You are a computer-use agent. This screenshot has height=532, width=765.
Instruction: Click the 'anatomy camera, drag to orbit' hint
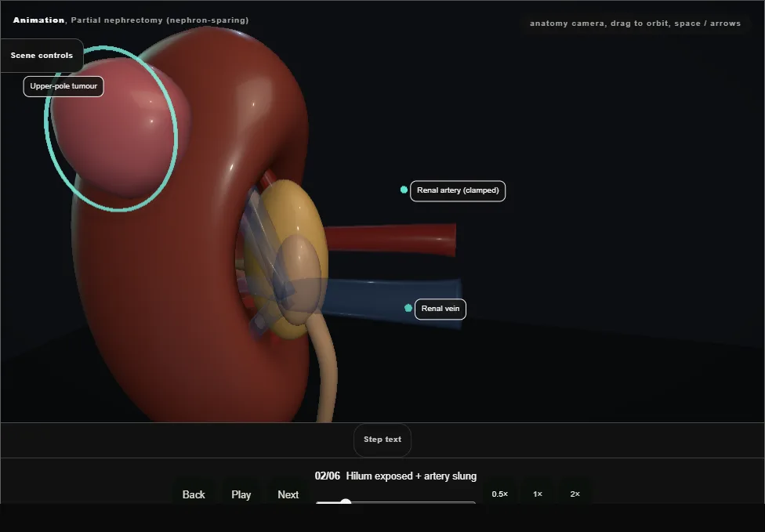click(x=635, y=24)
